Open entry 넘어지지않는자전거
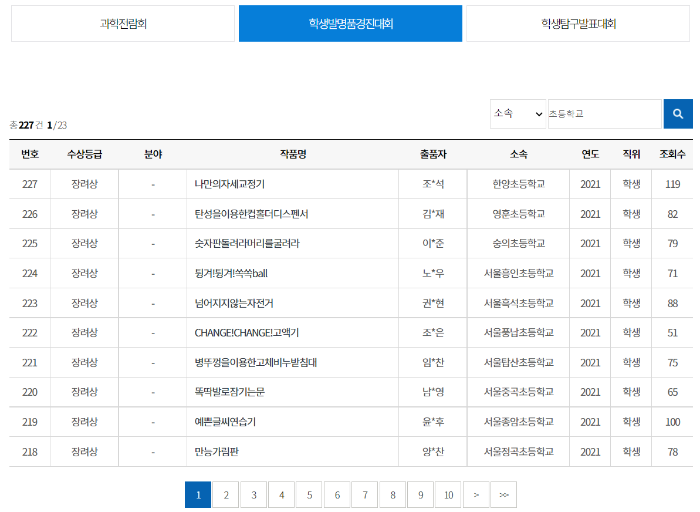 pos(233,303)
